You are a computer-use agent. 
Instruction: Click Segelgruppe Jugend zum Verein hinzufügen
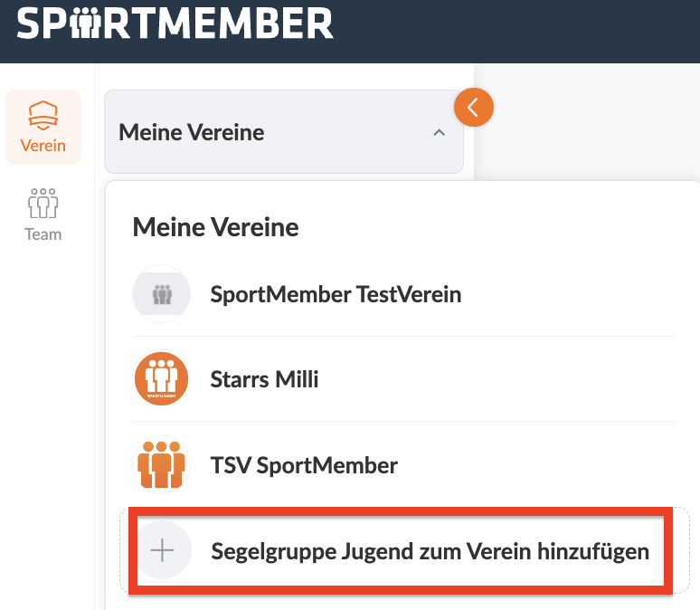coord(430,551)
